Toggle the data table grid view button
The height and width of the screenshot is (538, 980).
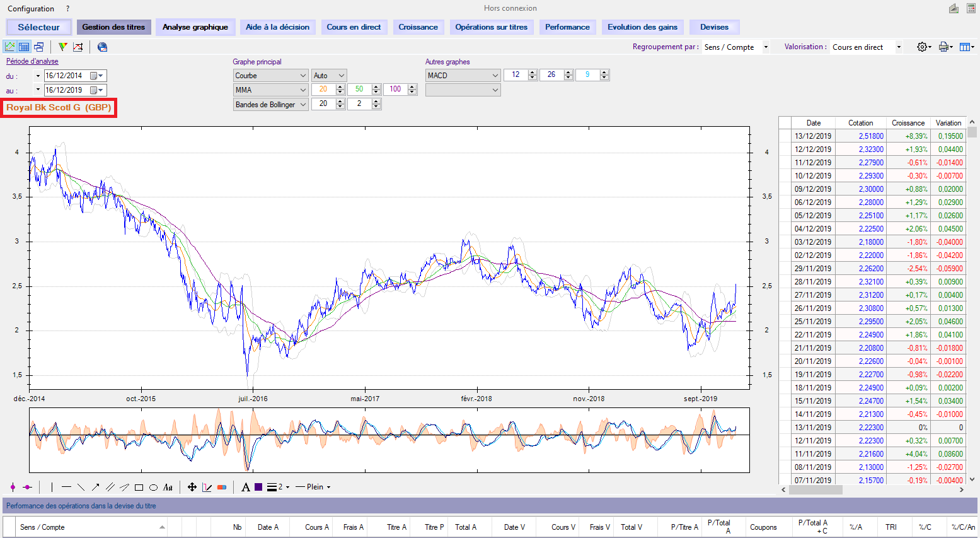pyautogui.click(x=24, y=47)
